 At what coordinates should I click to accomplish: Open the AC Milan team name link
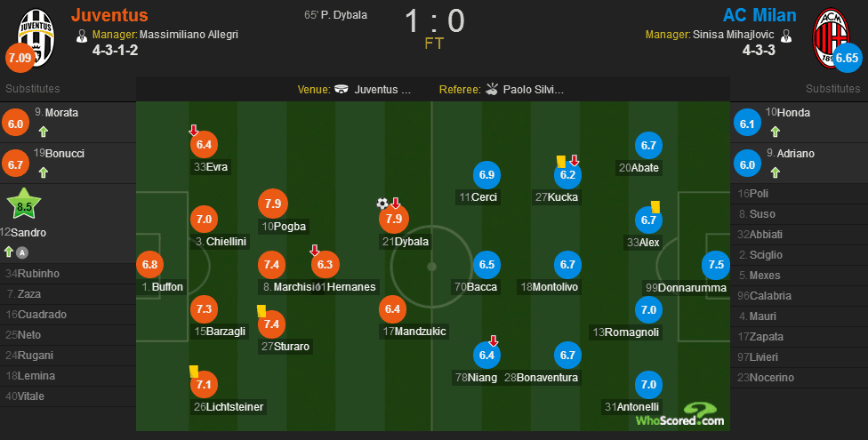(x=759, y=15)
